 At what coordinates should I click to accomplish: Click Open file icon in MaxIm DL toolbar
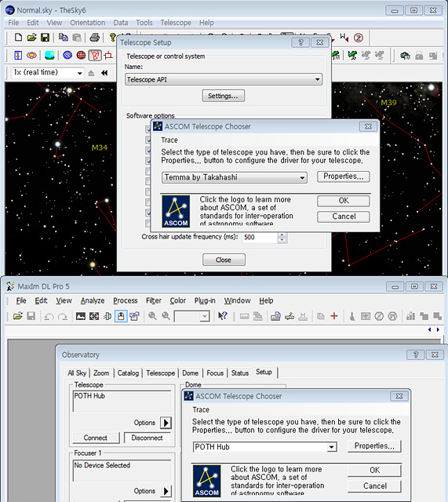17,316
